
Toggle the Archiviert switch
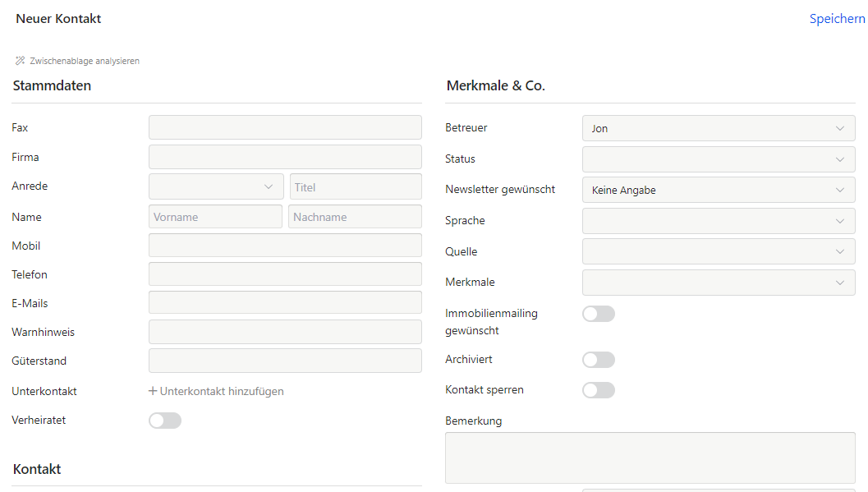(599, 360)
